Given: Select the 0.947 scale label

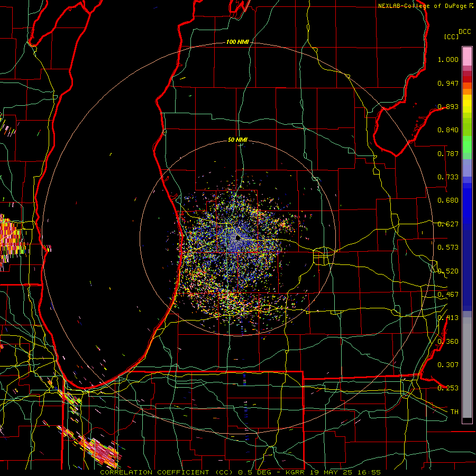Looking at the screenshot, I should tap(448, 83).
